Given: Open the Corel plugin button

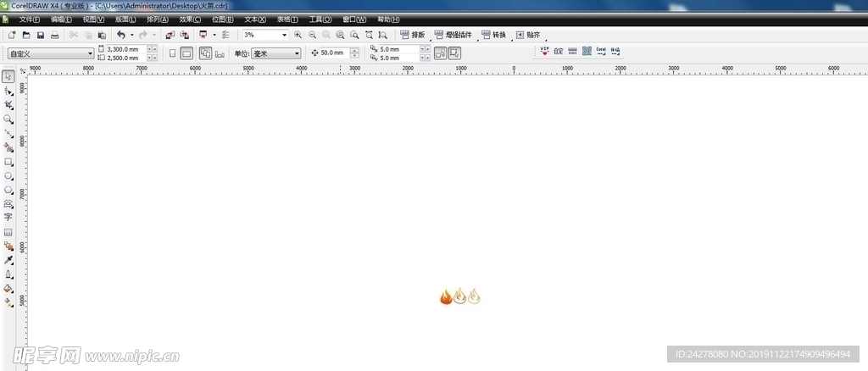Looking at the screenshot, I should [601, 51].
